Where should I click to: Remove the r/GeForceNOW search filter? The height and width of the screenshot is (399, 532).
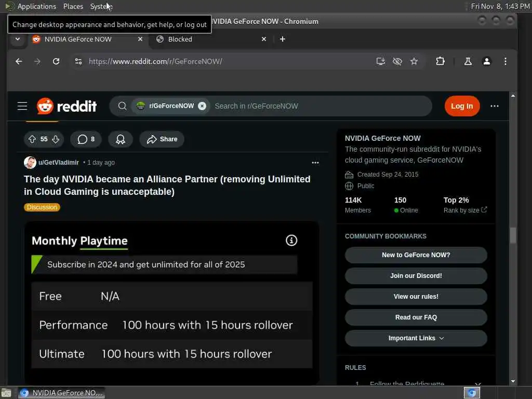pyautogui.click(x=202, y=106)
